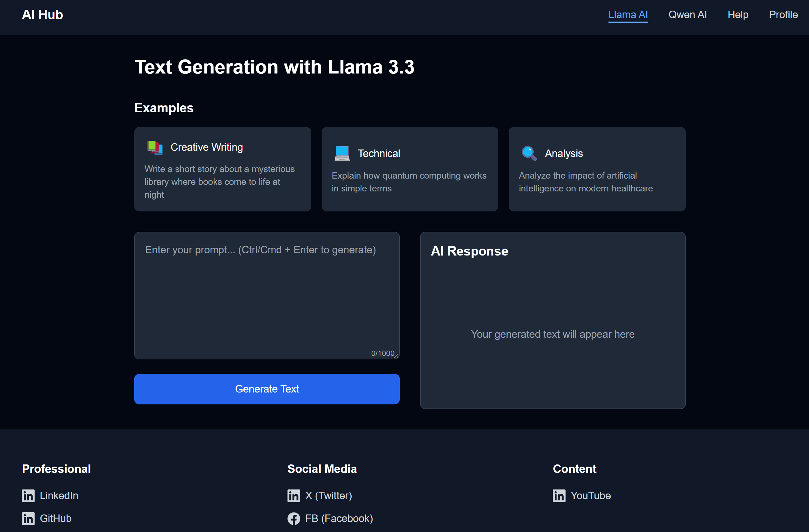Go to Profile in navigation
This screenshot has height=532, width=809.
click(x=783, y=15)
